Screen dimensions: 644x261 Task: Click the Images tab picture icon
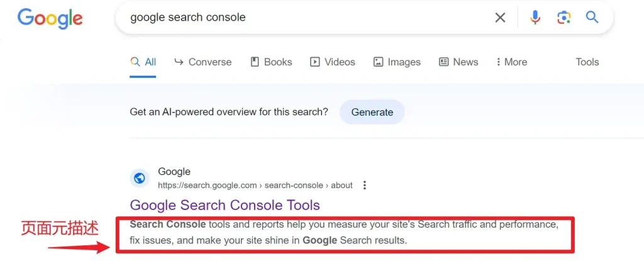pyautogui.click(x=378, y=62)
